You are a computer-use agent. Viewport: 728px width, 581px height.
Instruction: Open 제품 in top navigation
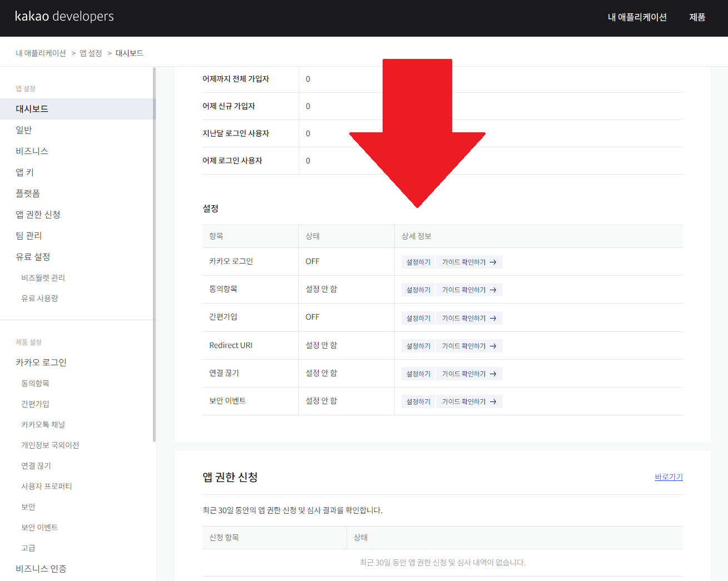(x=697, y=17)
